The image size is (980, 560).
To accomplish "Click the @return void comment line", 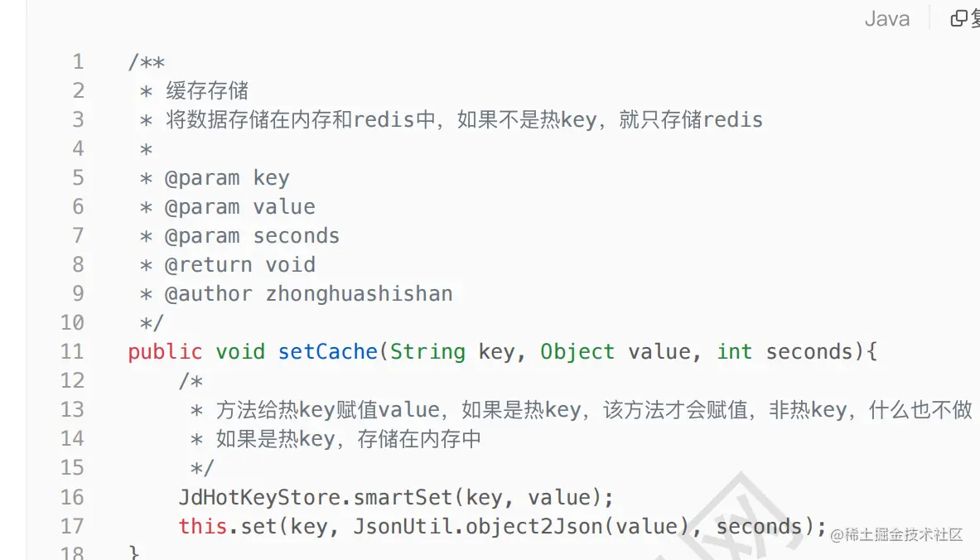I will pos(239,264).
